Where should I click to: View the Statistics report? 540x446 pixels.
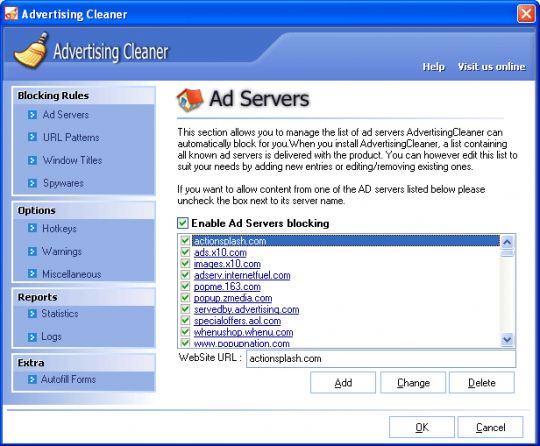pos(60,313)
